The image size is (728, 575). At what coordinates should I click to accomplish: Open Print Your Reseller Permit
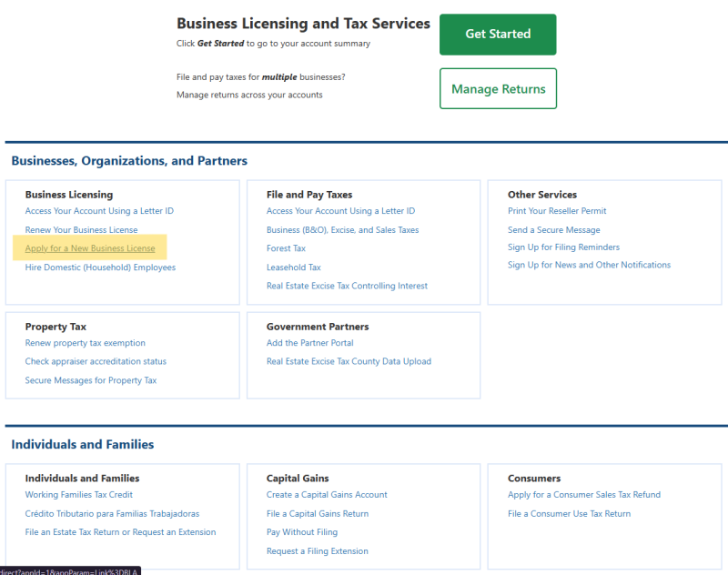[x=557, y=211]
